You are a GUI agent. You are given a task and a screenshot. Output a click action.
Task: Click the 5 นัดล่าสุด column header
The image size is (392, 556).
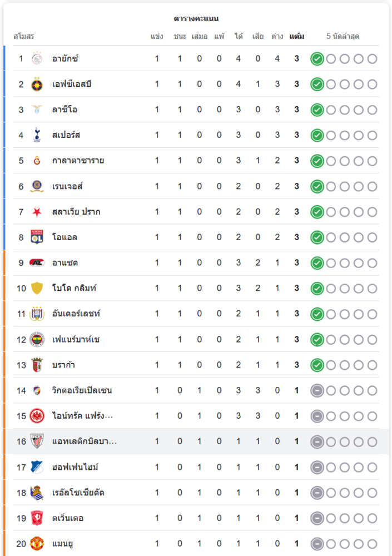coord(343,37)
